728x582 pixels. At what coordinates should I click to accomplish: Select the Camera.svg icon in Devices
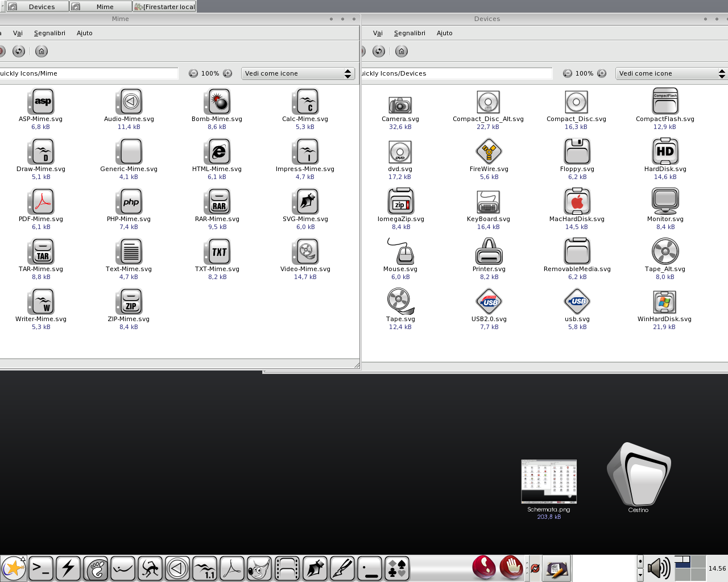coord(400,105)
